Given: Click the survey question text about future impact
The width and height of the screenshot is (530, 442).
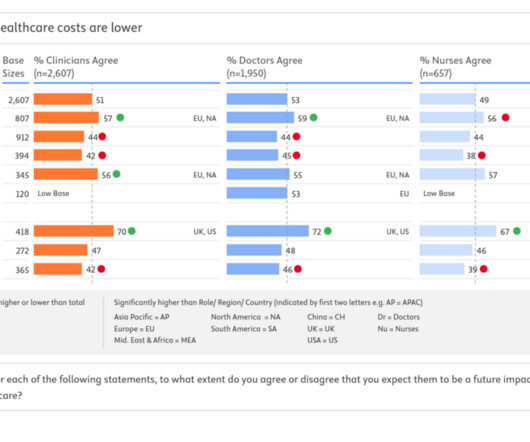Looking at the screenshot, I should 265,387.
